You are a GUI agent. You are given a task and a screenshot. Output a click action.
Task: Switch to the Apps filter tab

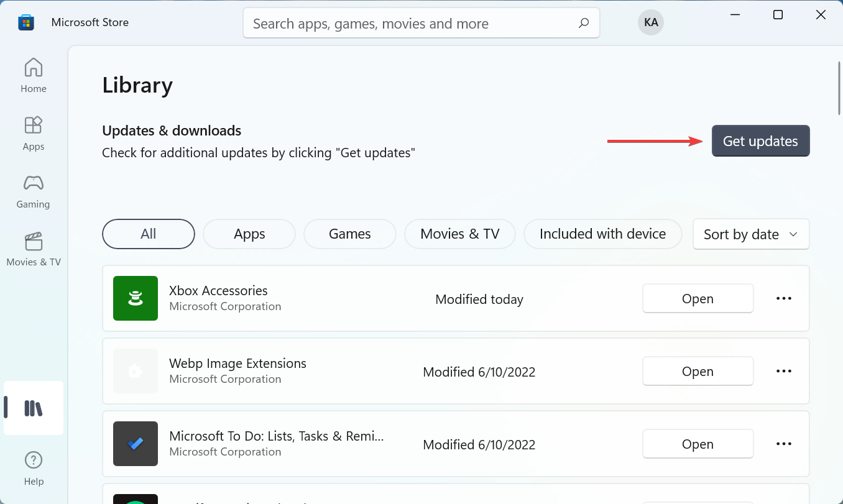pos(249,234)
